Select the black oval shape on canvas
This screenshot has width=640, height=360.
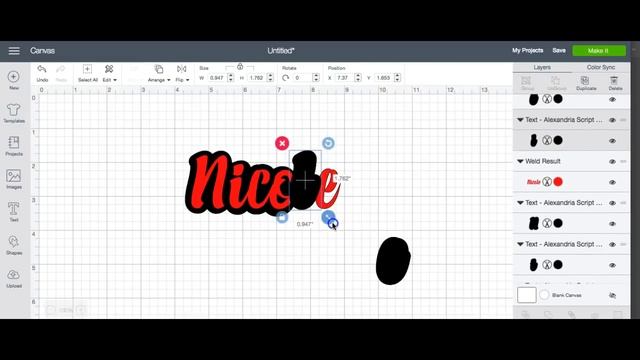click(393, 261)
